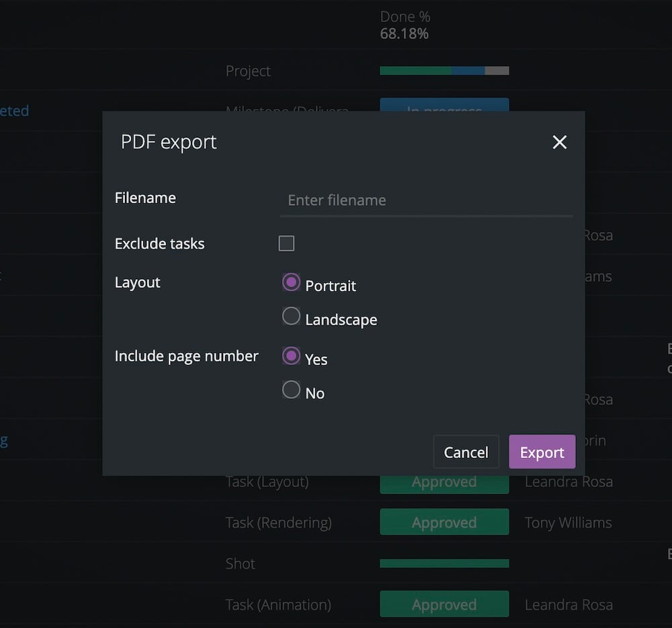Screen dimensions: 672x628
Task: Select the Task (Animation) type cell
Action: 278,604
